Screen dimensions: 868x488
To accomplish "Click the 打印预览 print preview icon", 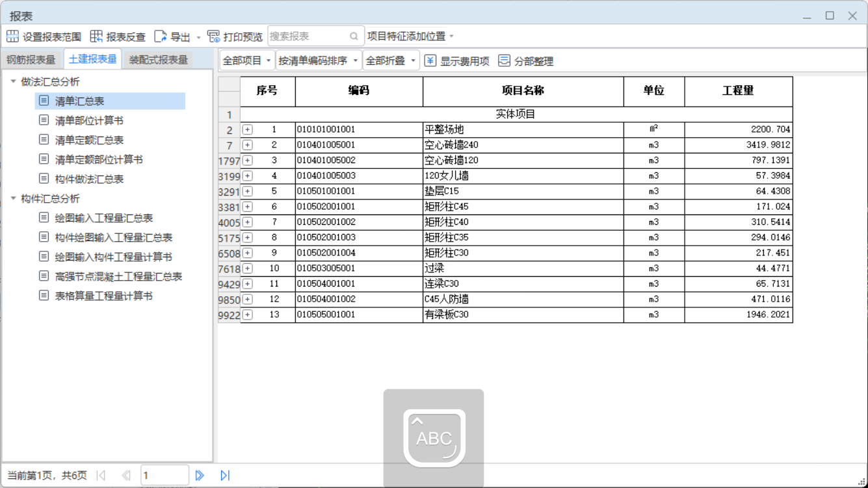I will coord(213,36).
